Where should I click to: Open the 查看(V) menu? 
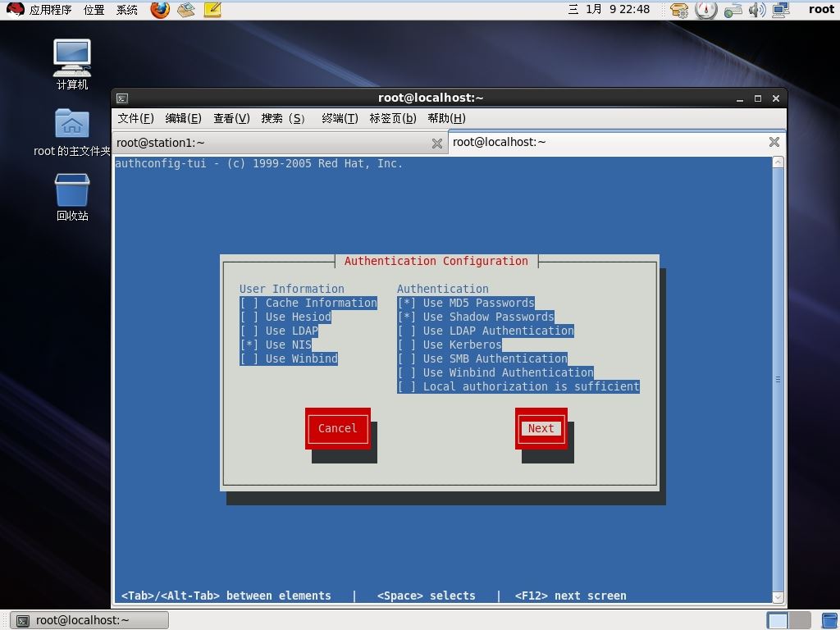click(x=231, y=118)
